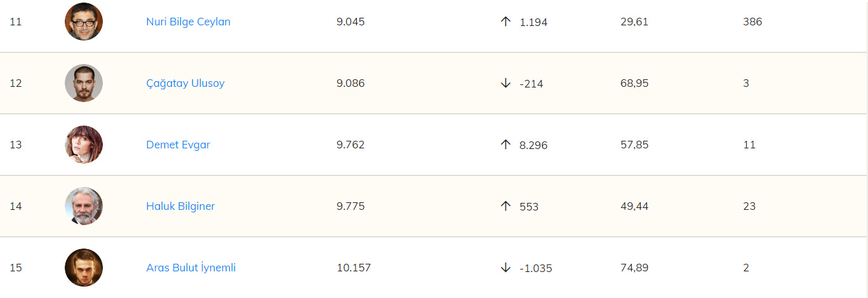Go to the Demet Evgar page link
The height and width of the screenshot is (298, 868).
(178, 145)
